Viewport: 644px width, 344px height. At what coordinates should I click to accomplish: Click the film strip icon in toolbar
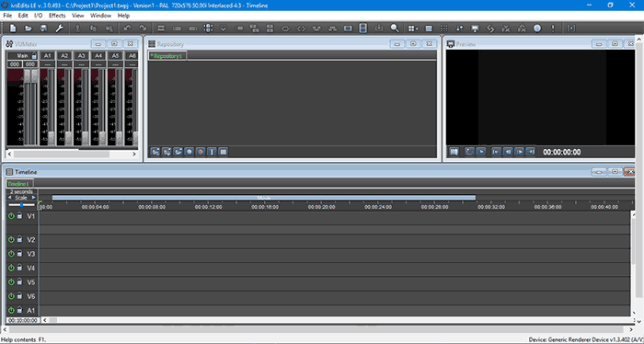click(x=363, y=28)
